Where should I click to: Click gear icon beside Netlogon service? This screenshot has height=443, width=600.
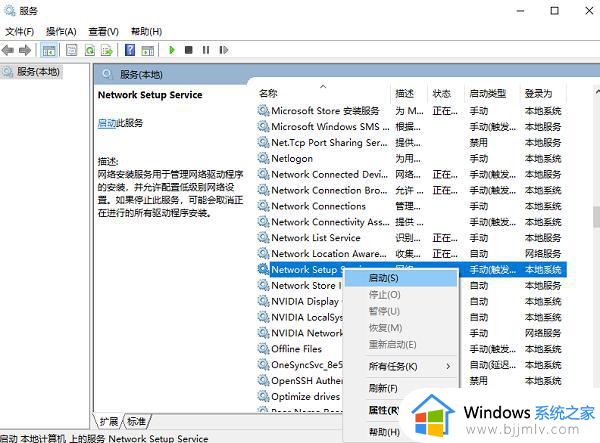[263, 158]
